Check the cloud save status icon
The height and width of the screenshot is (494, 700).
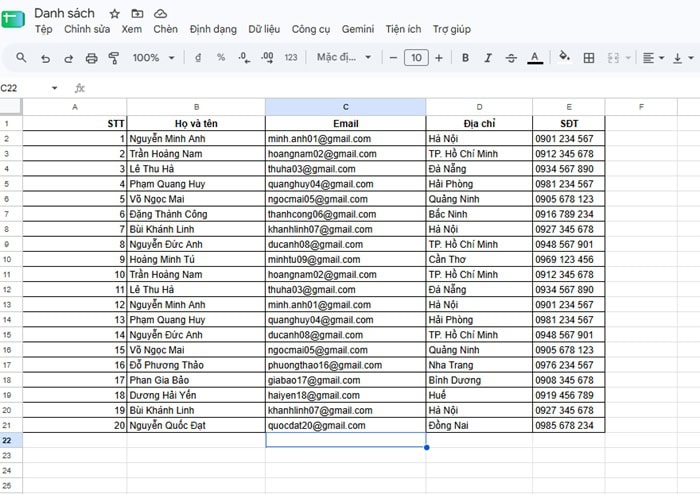(x=160, y=14)
